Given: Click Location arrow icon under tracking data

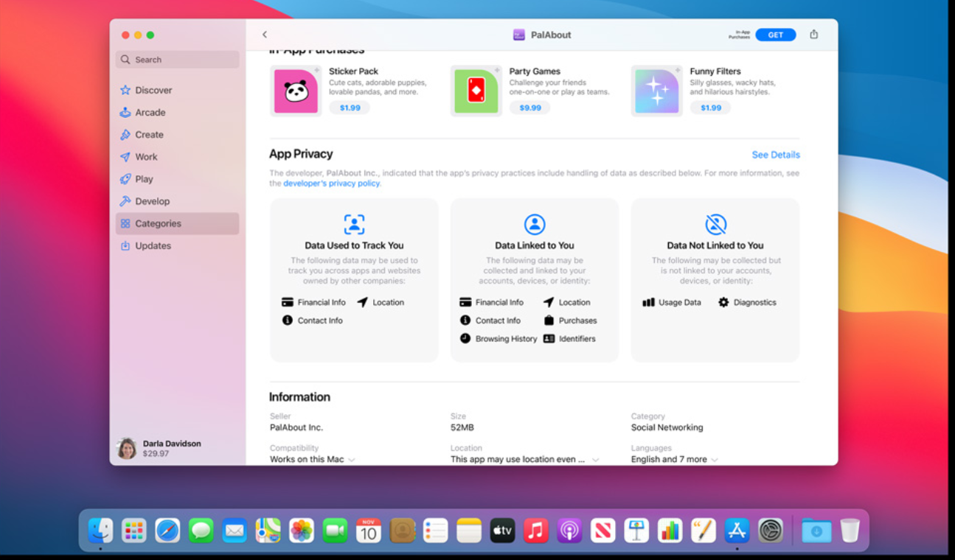Looking at the screenshot, I should [x=362, y=302].
